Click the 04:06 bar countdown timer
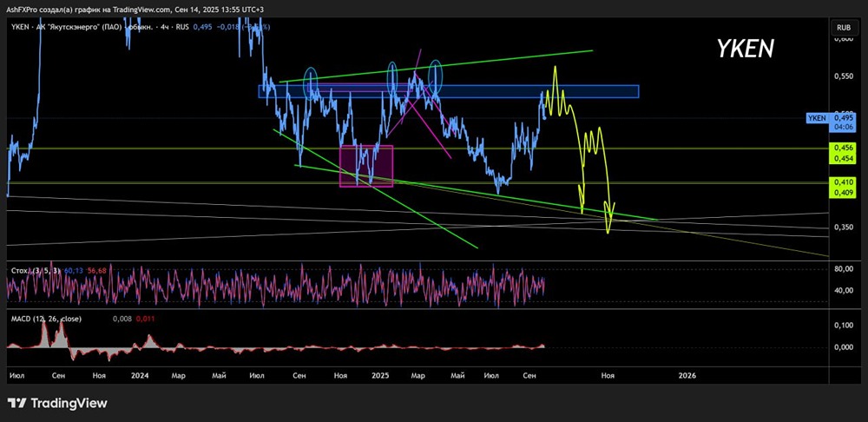This screenshot has height=422, width=868. click(841, 126)
